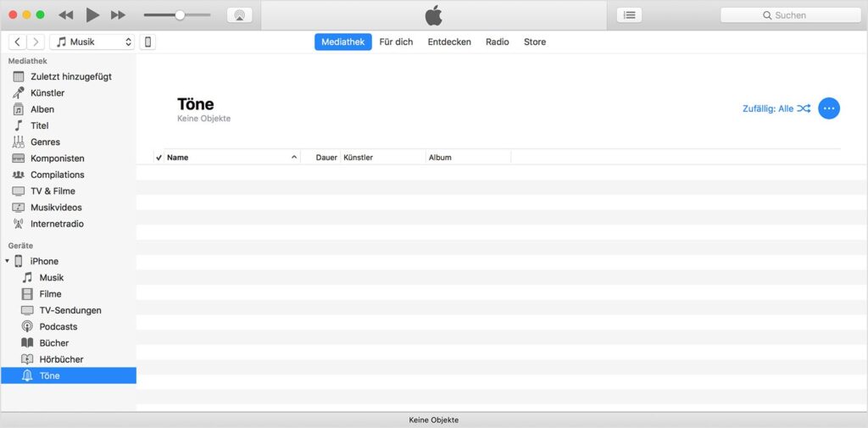The width and height of the screenshot is (868, 428).
Task: Open the Up Next list button
Action: click(x=630, y=15)
